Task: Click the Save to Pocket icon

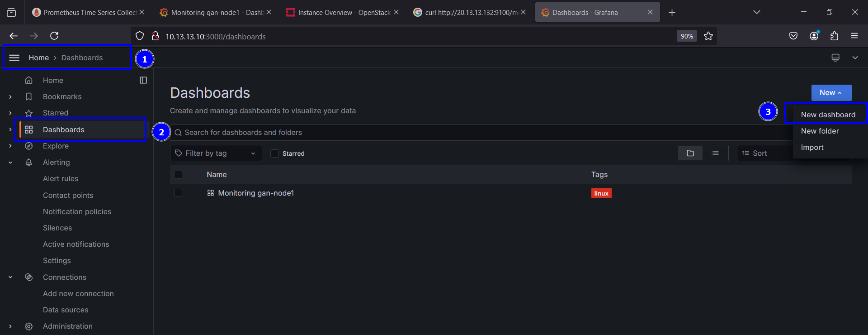Action: click(x=793, y=36)
